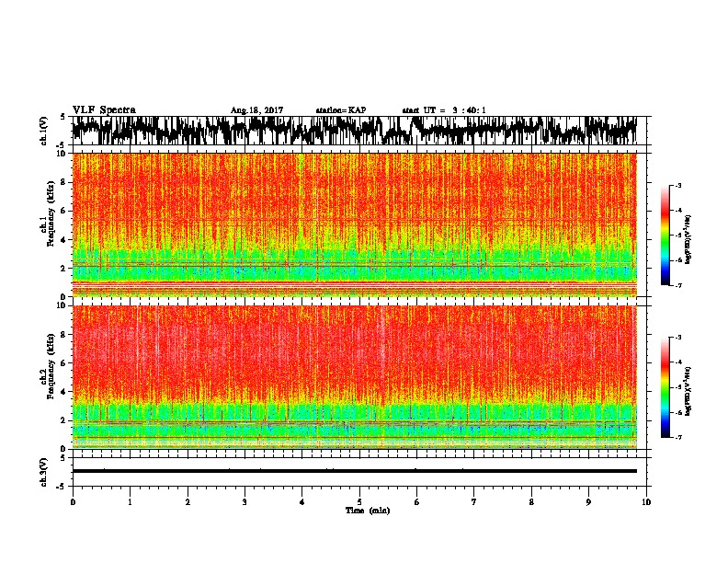This screenshot has width=728, height=563.
Task: Click the ch.2 colorbar log(PSD) label
Action: click(688, 391)
